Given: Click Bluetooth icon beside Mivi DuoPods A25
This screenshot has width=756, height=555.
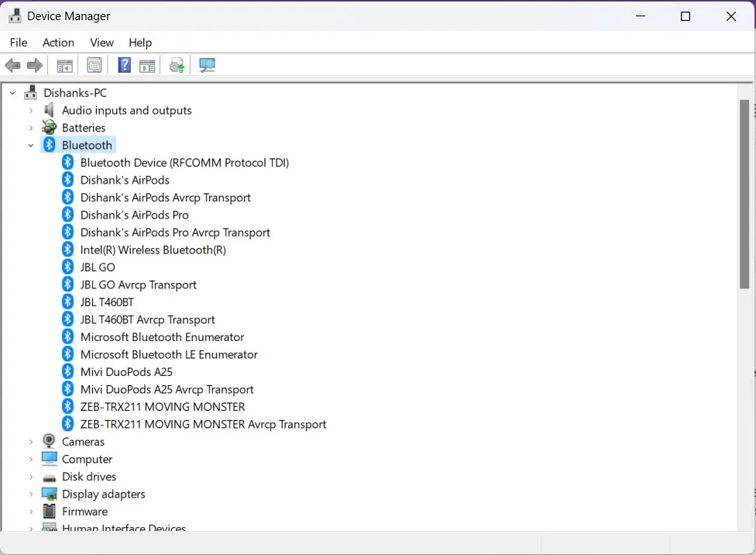Looking at the screenshot, I should [x=67, y=371].
